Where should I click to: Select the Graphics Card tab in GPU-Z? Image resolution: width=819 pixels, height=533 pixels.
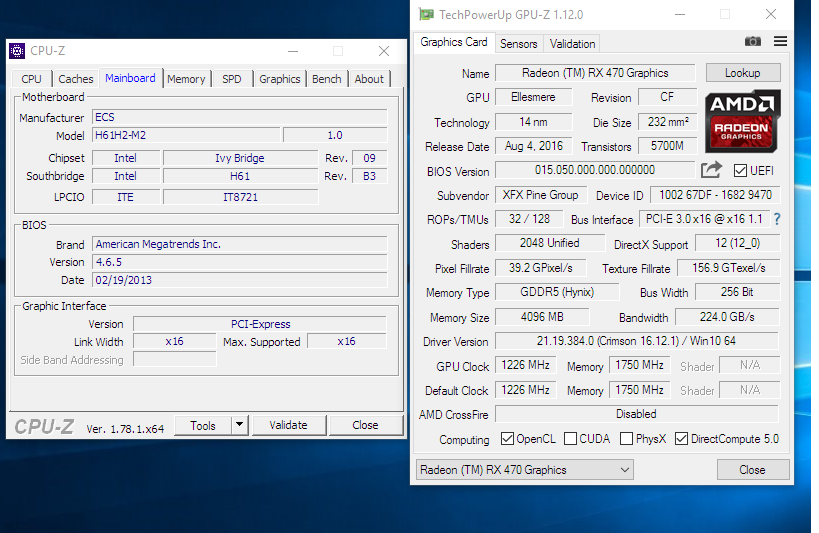tap(453, 42)
